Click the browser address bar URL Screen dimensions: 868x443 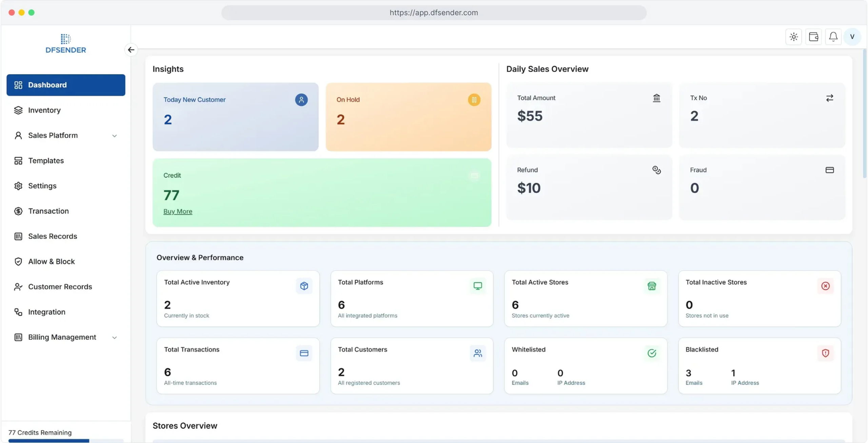(434, 13)
